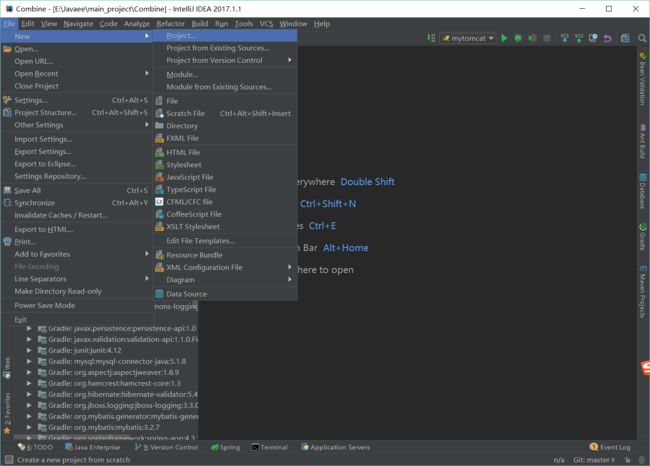Screen dimensions: 650x466
Task: Open the Java Enterprise tool window
Action: 92,447
